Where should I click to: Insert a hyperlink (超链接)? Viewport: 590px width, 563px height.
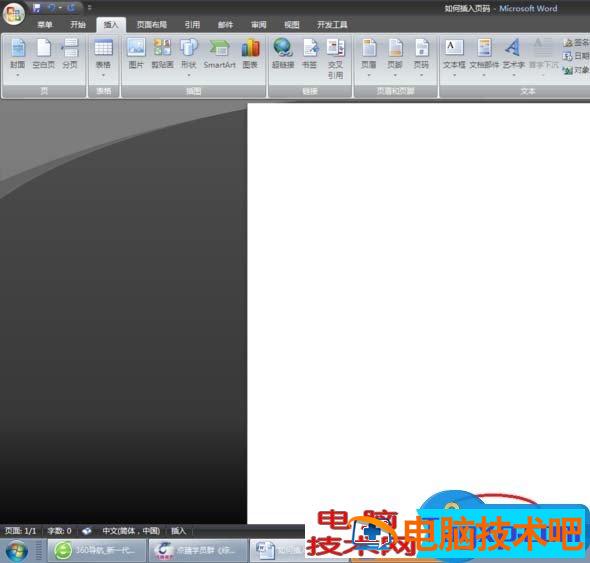coord(283,54)
